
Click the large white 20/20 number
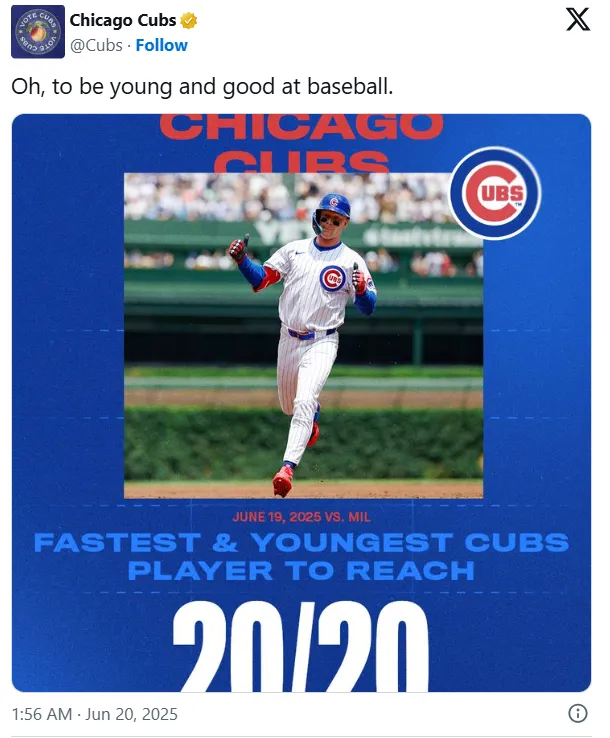300,647
